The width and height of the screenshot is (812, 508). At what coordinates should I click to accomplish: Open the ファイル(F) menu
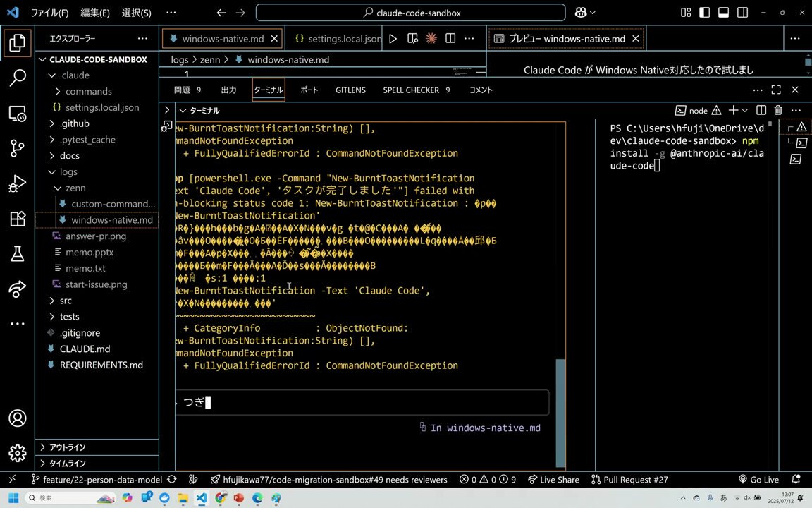coord(49,13)
